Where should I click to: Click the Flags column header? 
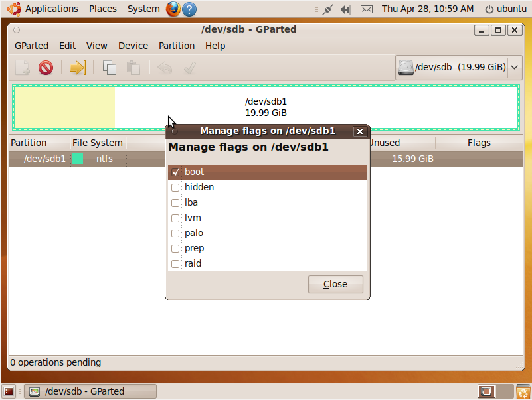pos(479,143)
